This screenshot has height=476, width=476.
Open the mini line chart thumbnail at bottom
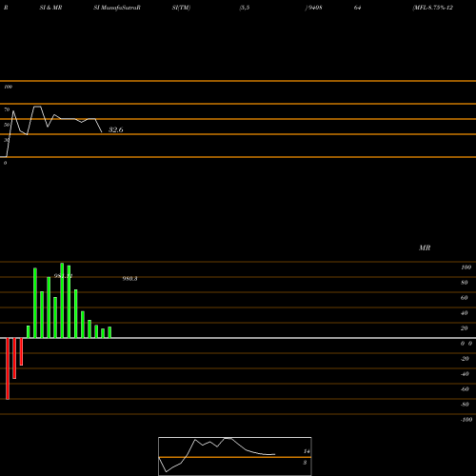(235, 456)
